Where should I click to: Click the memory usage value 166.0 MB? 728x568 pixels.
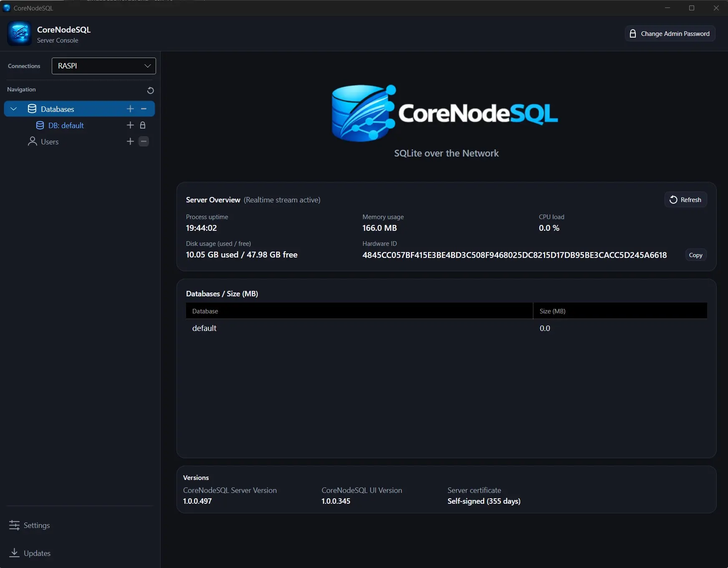point(380,228)
